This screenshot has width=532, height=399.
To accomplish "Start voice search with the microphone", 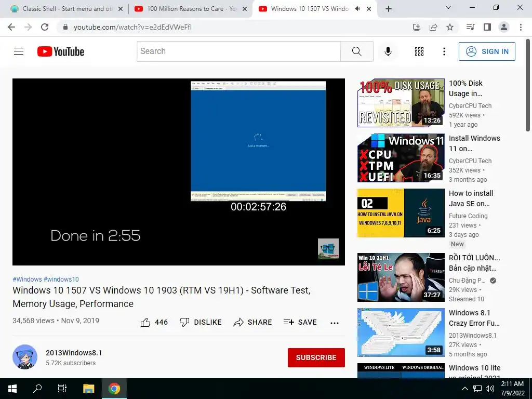I will coord(388,51).
